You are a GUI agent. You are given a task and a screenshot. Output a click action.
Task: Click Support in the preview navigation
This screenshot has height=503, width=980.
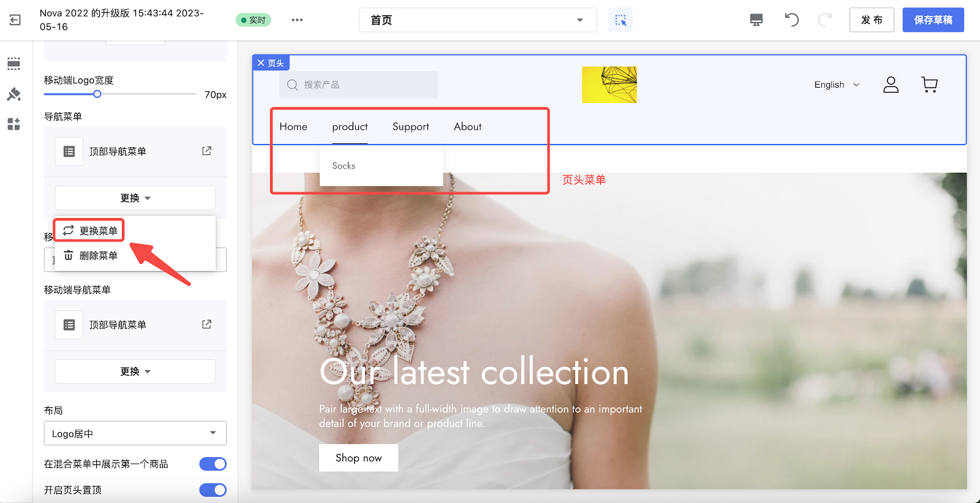point(411,126)
